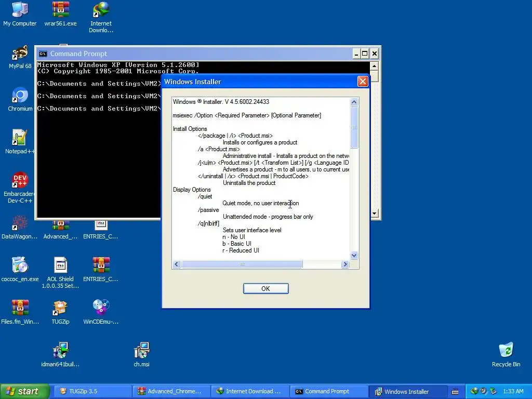Click the installer horizontal scroll left arrow
Image resolution: width=532 pixels, height=399 pixels.
pos(177,264)
